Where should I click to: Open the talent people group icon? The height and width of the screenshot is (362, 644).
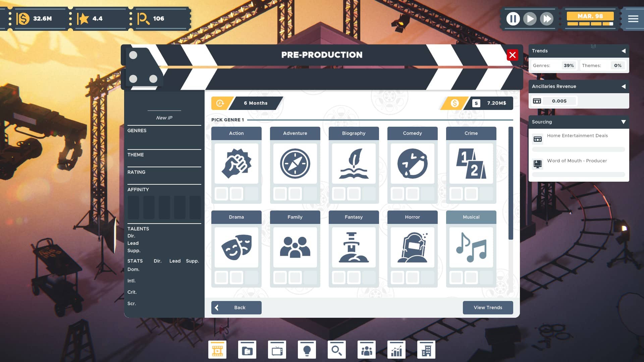click(367, 350)
